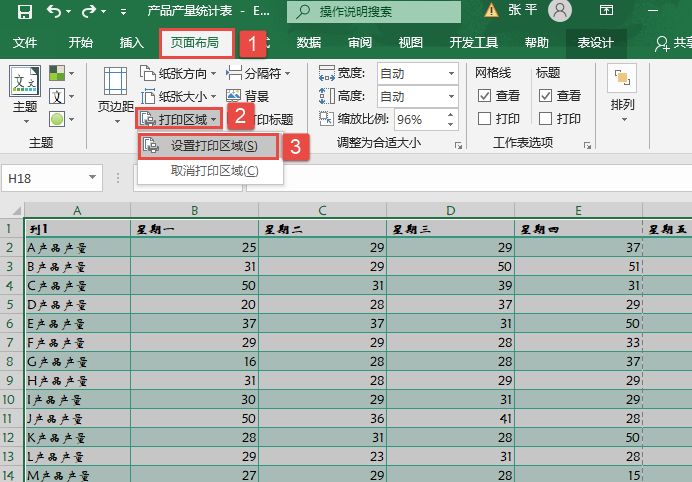Switch to the 数据 tab
This screenshot has height=482, width=692.
pos(309,42)
